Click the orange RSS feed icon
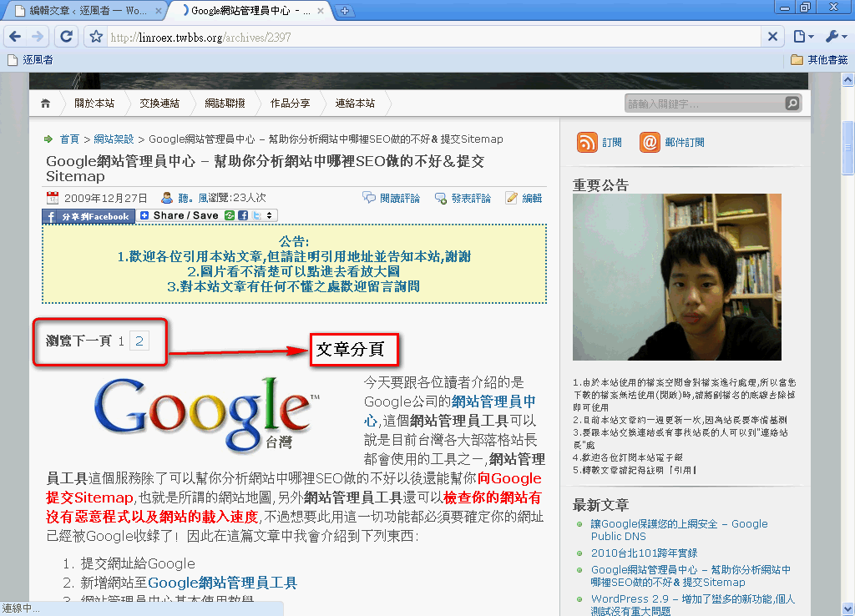 tap(587, 142)
